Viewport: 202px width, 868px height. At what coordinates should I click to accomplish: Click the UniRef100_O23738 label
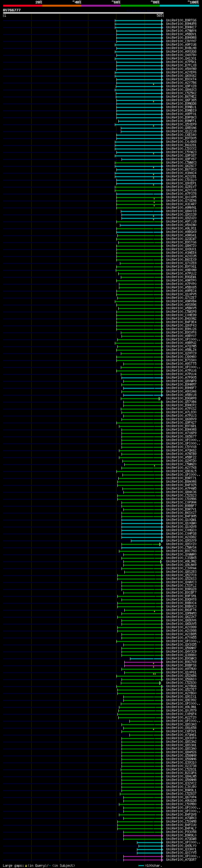click(x=181, y=766)
